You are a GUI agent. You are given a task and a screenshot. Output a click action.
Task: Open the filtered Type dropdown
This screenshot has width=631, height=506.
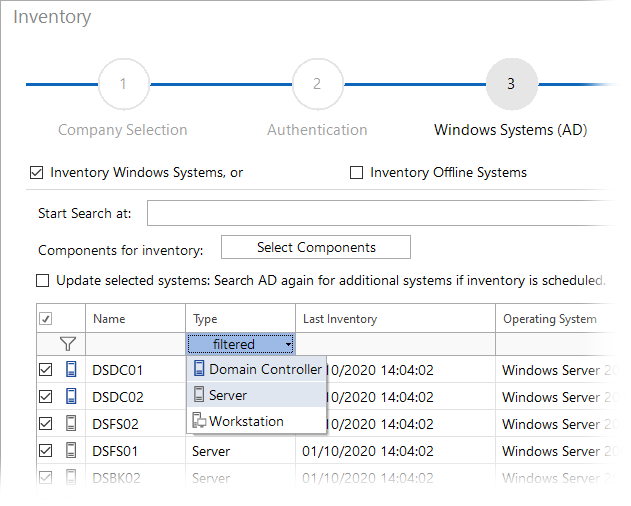(x=240, y=344)
